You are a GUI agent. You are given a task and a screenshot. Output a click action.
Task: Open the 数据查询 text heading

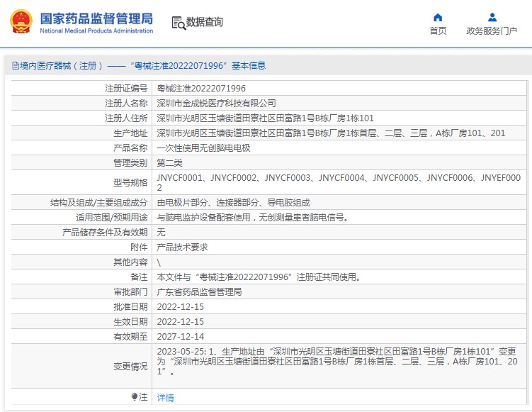point(205,23)
